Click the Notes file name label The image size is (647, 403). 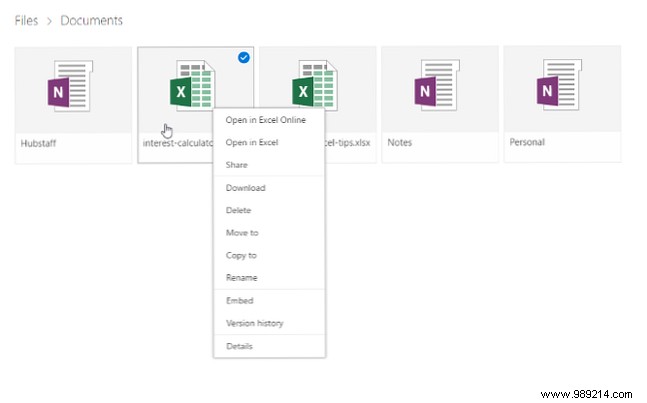click(399, 143)
